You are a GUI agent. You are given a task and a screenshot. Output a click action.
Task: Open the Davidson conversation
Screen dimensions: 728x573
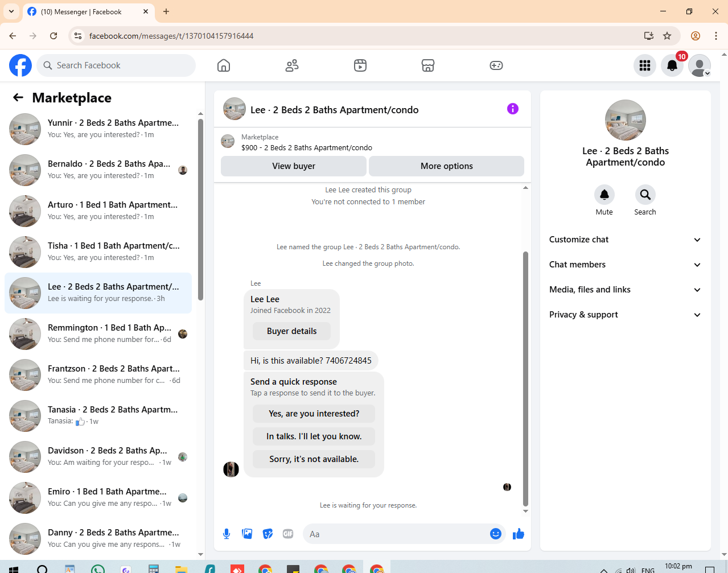98,457
